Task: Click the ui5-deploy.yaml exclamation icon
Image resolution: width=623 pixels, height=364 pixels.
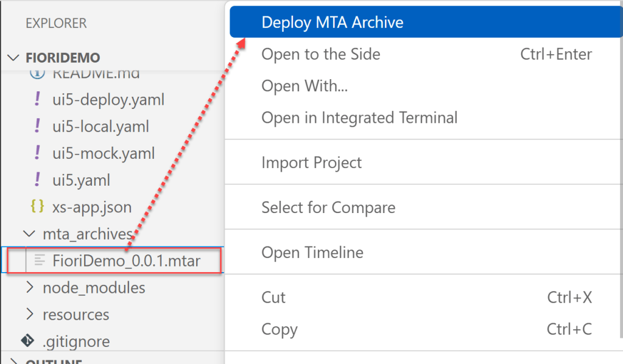Action: 38,99
